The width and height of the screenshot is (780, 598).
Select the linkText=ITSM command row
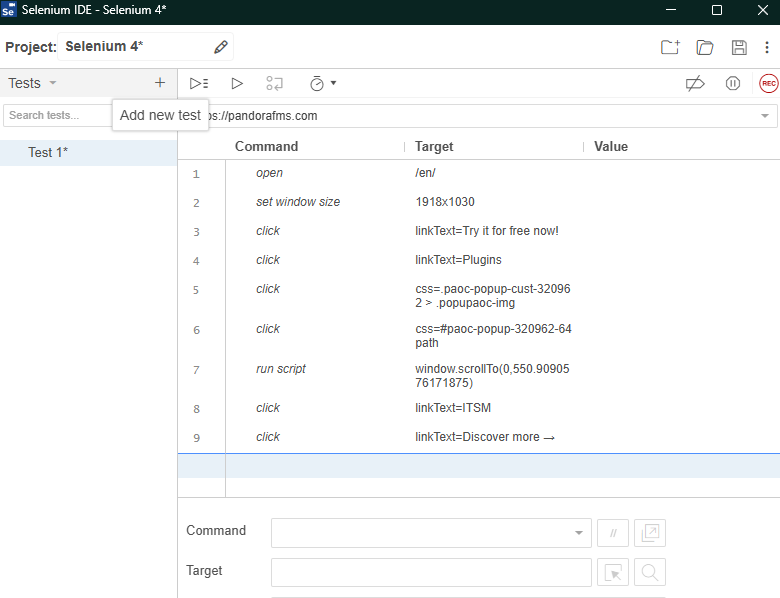pos(479,408)
